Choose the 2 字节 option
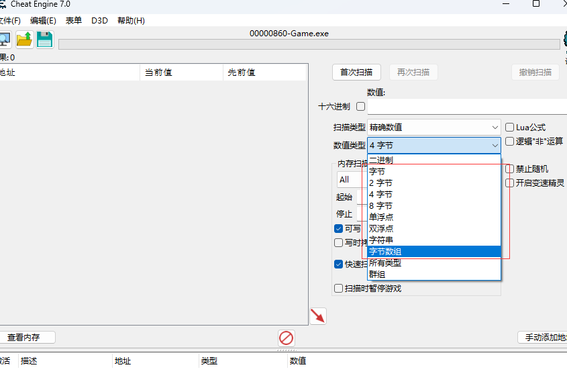567x392 pixels. 434,183
